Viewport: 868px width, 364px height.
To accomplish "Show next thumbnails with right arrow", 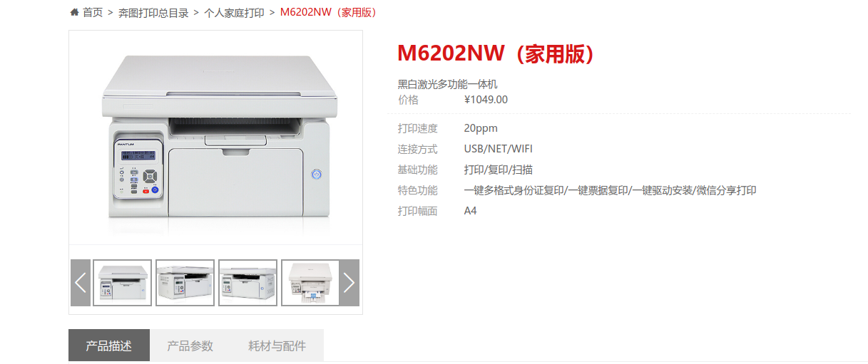I will tap(349, 283).
